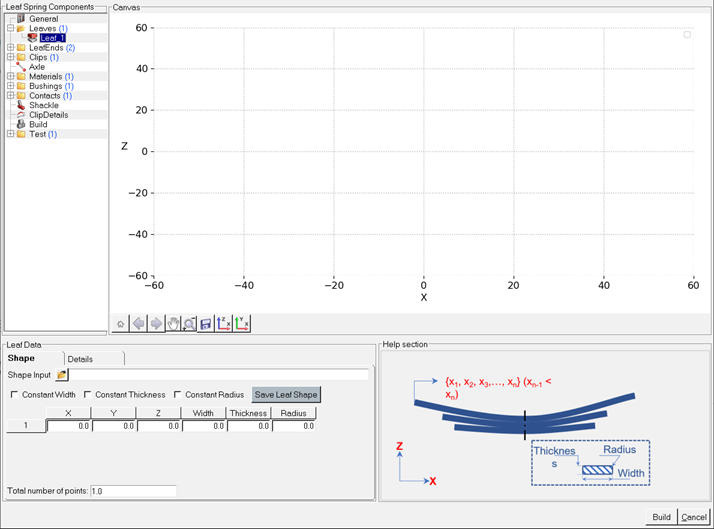Enable the Constant Width checkbox
The height and width of the screenshot is (529, 714).
14,395
